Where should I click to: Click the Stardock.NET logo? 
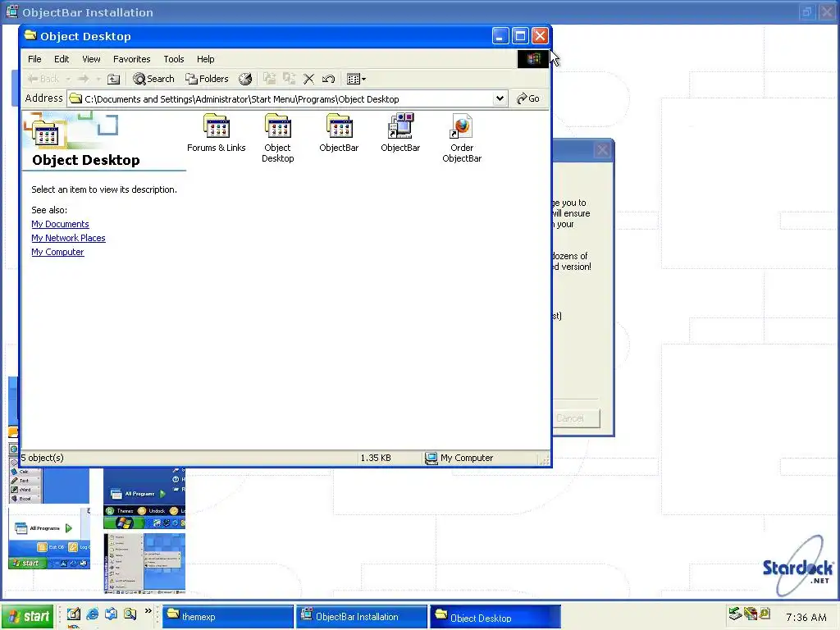797,567
